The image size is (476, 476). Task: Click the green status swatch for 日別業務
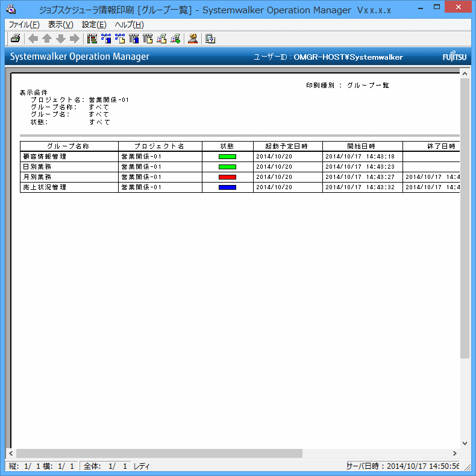[x=227, y=167]
